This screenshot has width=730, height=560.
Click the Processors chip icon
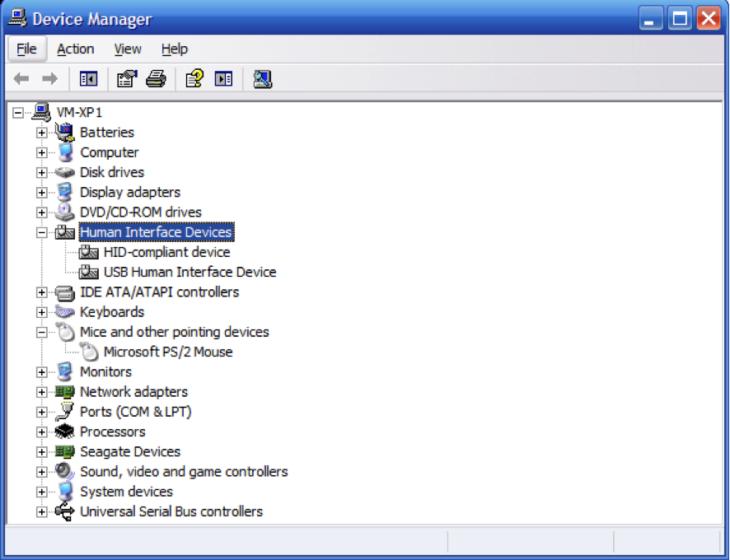click(65, 432)
